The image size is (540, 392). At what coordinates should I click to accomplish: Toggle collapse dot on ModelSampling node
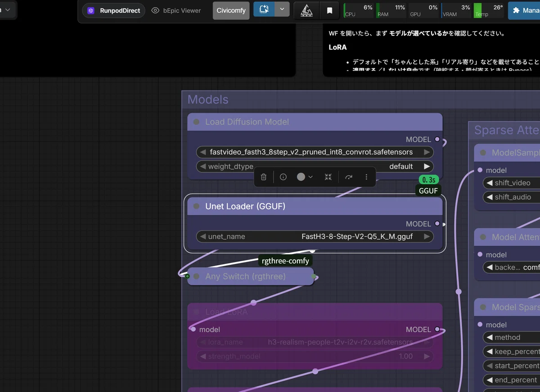(483, 152)
